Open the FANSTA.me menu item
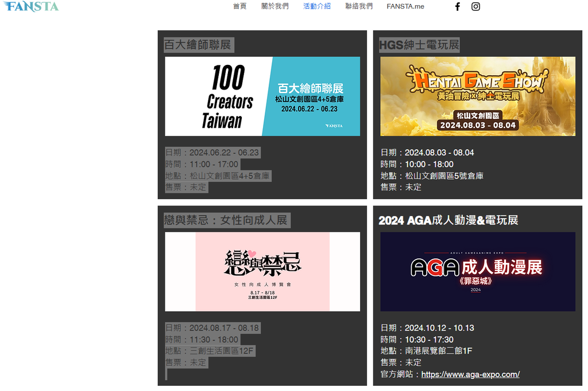Image resolution: width=588 pixels, height=391 pixels. click(x=405, y=6)
